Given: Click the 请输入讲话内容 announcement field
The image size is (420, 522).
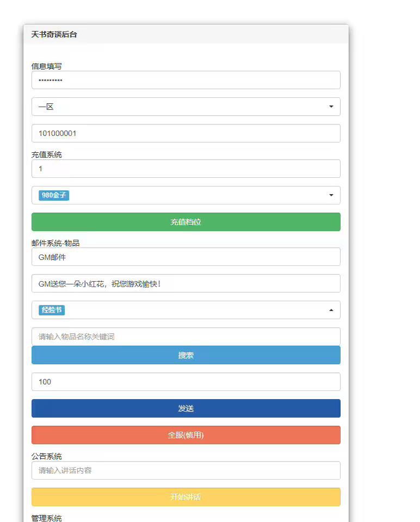Looking at the screenshot, I should 186,470.
